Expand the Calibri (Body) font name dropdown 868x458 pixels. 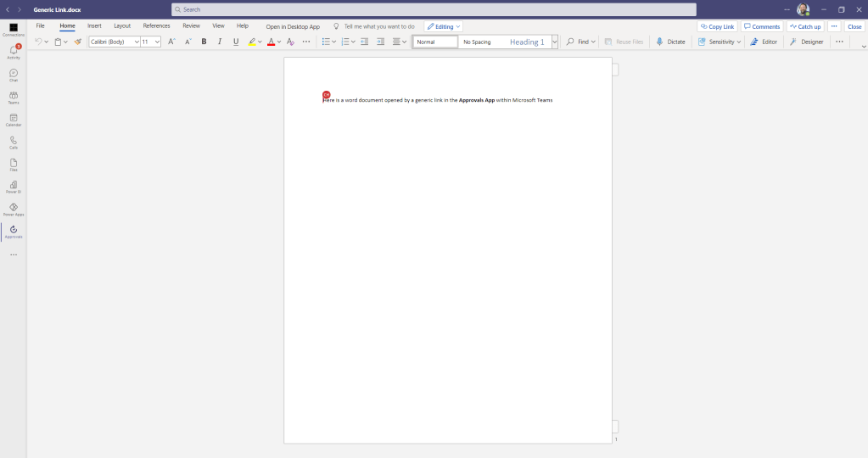point(137,42)
